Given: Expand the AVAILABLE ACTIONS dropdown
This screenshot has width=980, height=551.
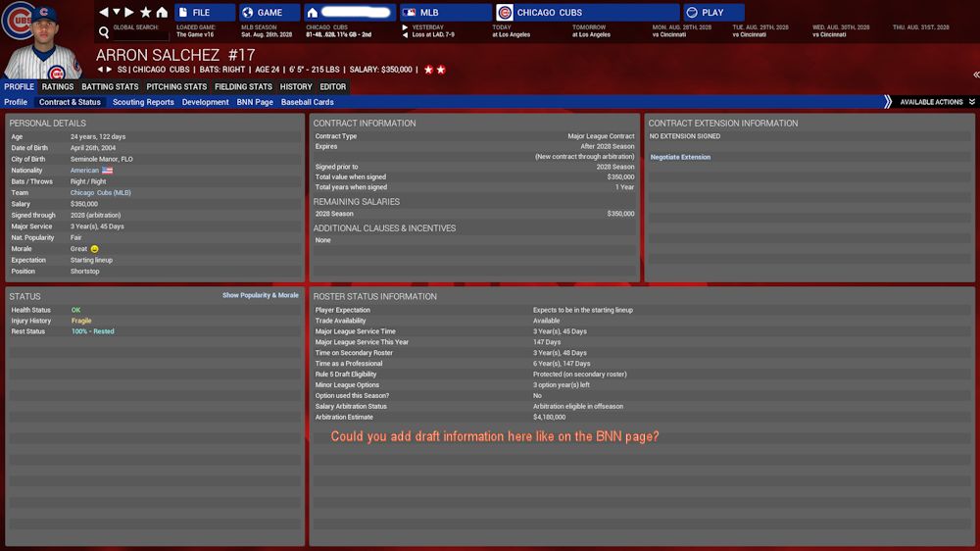Looking at the screenshot, I should coord(937,102).
